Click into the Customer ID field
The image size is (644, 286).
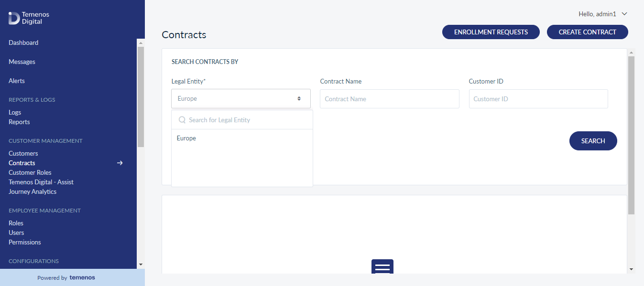pyautogui.click(x=538, y=99)
